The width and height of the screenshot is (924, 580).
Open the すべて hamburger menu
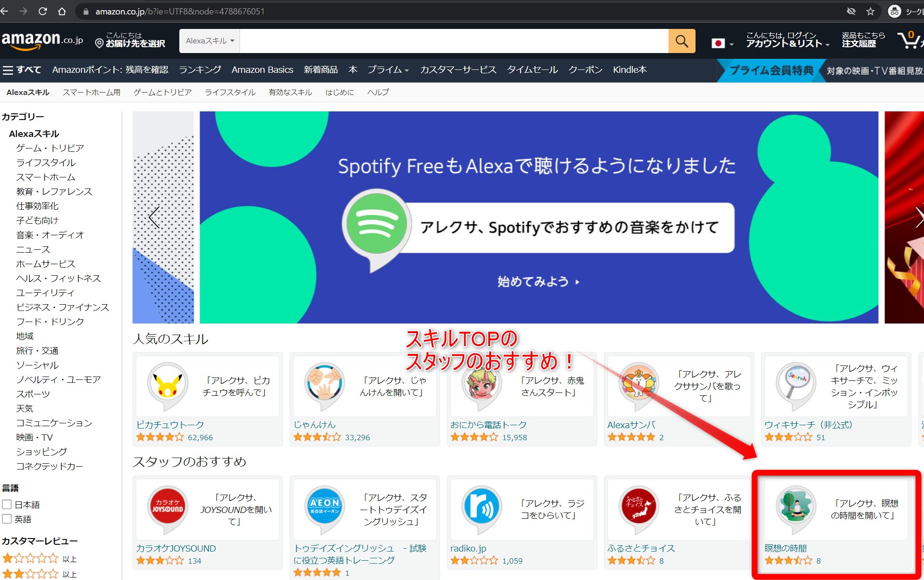(22, 70)
